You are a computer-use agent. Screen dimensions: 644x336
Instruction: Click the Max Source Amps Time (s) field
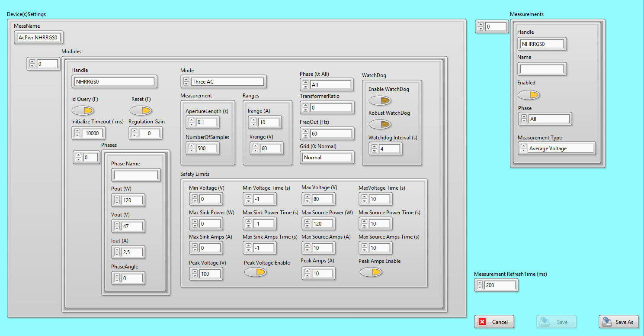pyautogui.click(x=380, y=248)
